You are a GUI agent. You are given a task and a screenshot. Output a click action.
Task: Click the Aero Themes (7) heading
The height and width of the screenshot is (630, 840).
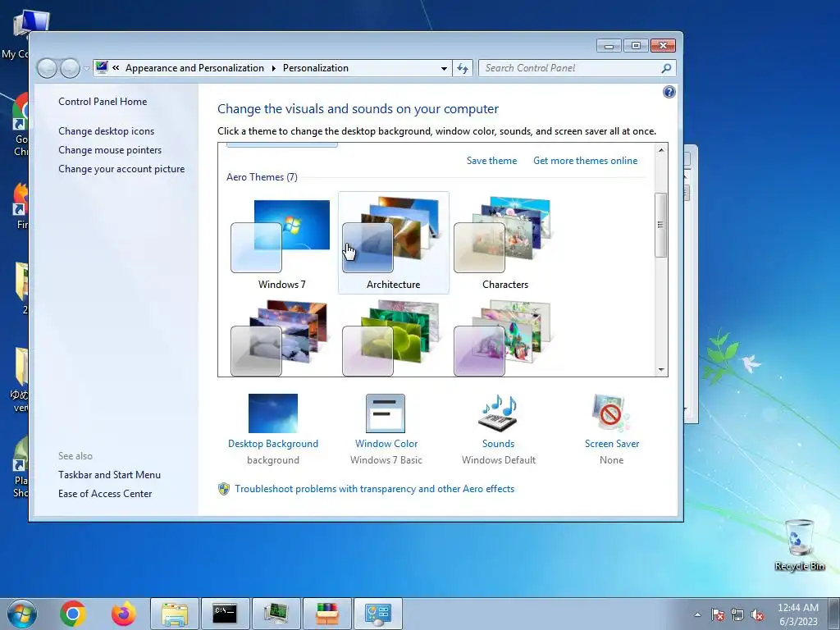click(x=262, y=177)
